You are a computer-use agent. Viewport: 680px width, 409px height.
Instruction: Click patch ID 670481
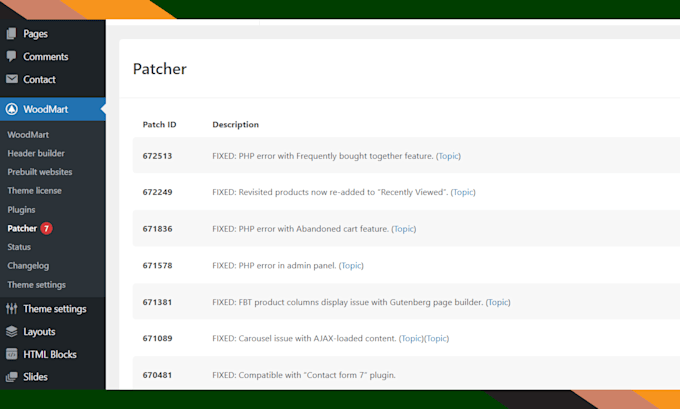pyautogui.click(x=157, y=375)
